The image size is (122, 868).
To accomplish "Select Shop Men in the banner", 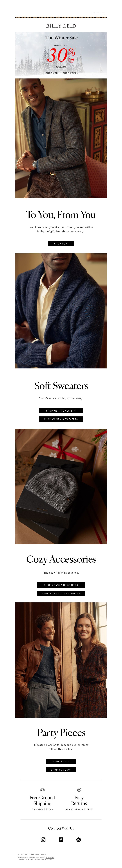I will click(x=52, y=73).
